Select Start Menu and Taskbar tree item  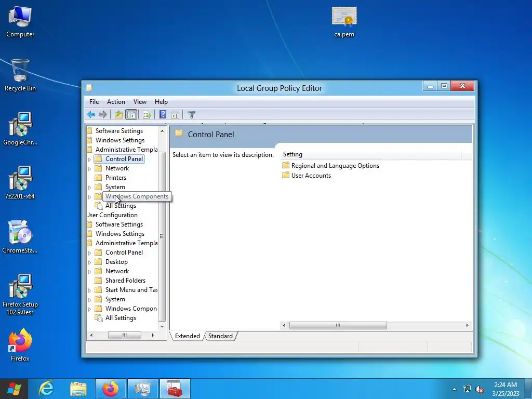131,290
